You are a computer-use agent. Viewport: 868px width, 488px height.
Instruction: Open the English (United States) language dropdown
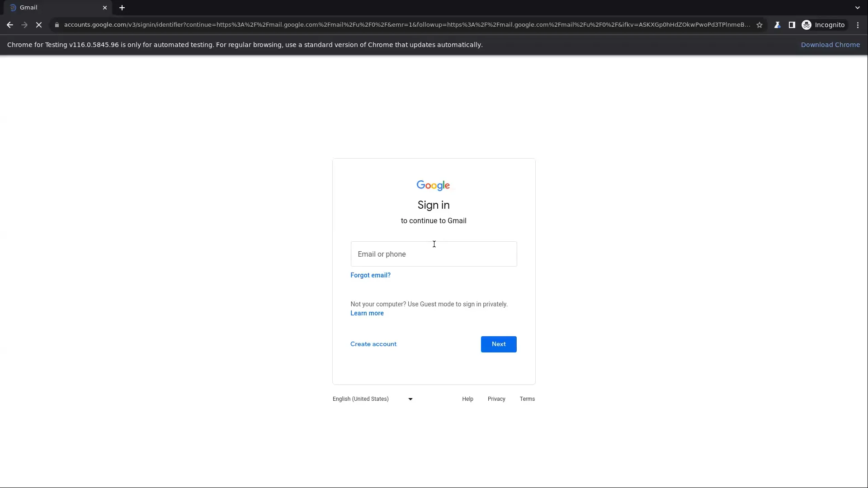373,399
